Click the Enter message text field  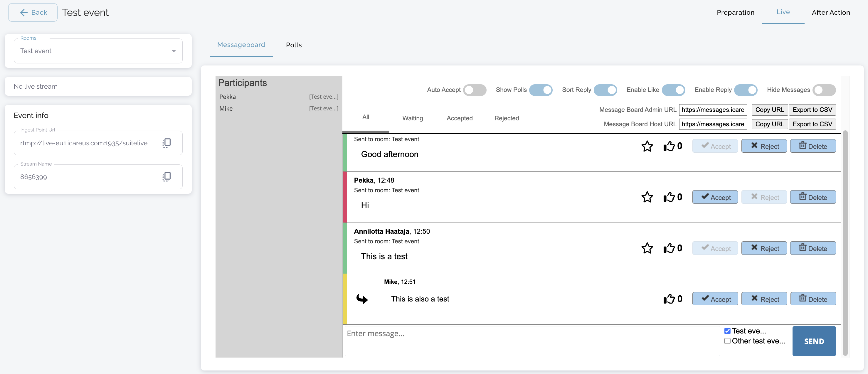[532, 340]
